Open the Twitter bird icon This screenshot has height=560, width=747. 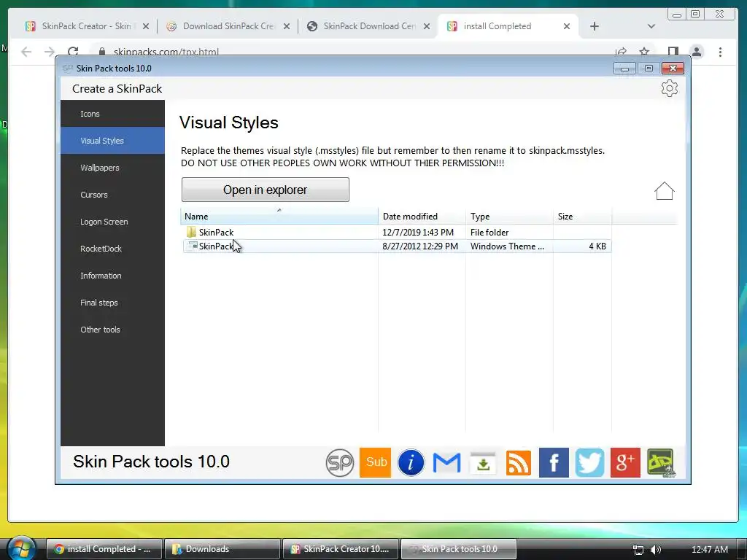(x=589, y=462)
